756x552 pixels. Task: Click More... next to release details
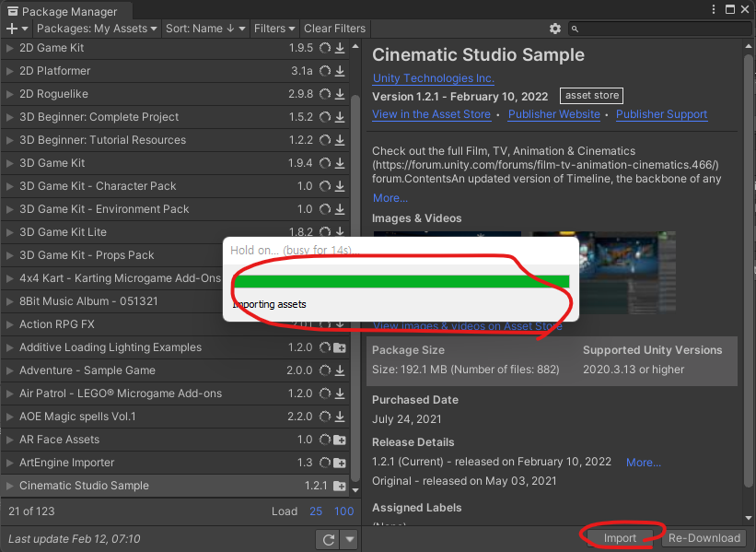tap(644, 463)
